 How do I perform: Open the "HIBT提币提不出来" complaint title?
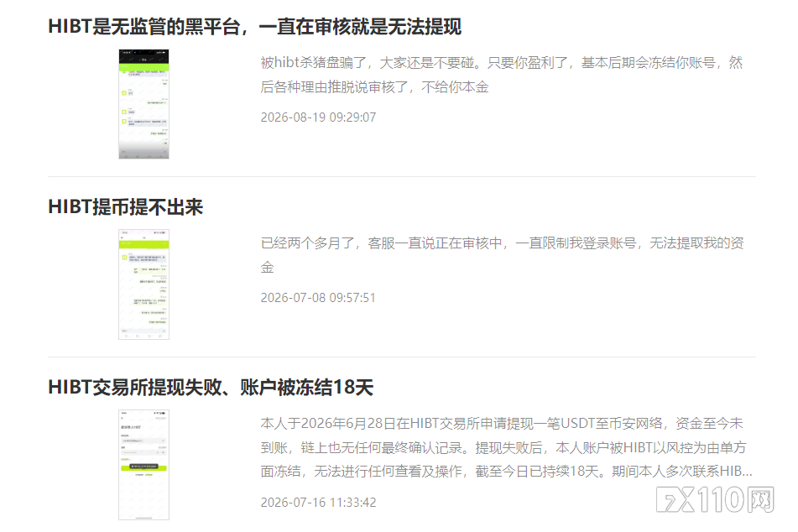125,206
